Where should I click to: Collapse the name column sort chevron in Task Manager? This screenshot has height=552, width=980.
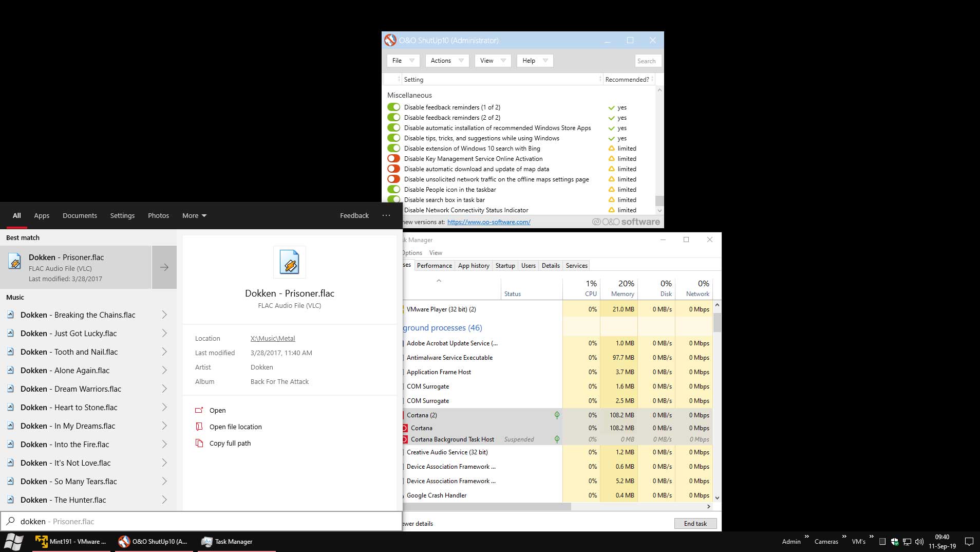(x=439, y=281)
